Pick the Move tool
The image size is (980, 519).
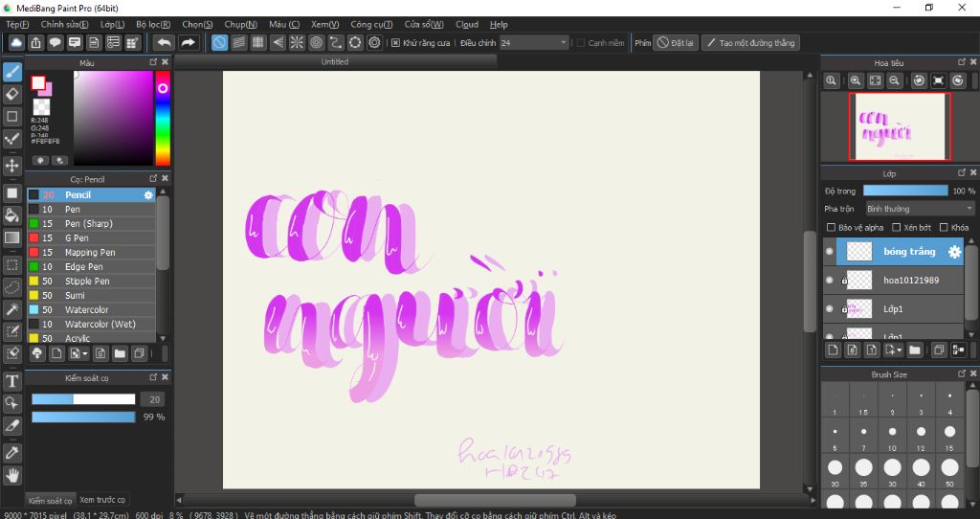point(11,166)
